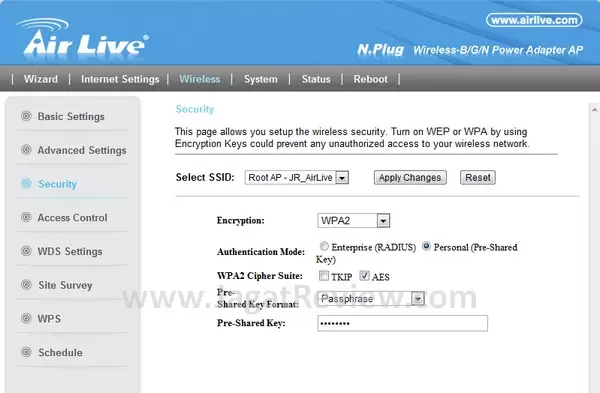Select Enterprise (RADIUS) authentication mode
Image resolution: width=600 pixels, height=393 pixels.
pyautogui.click(x=324, y=246)
